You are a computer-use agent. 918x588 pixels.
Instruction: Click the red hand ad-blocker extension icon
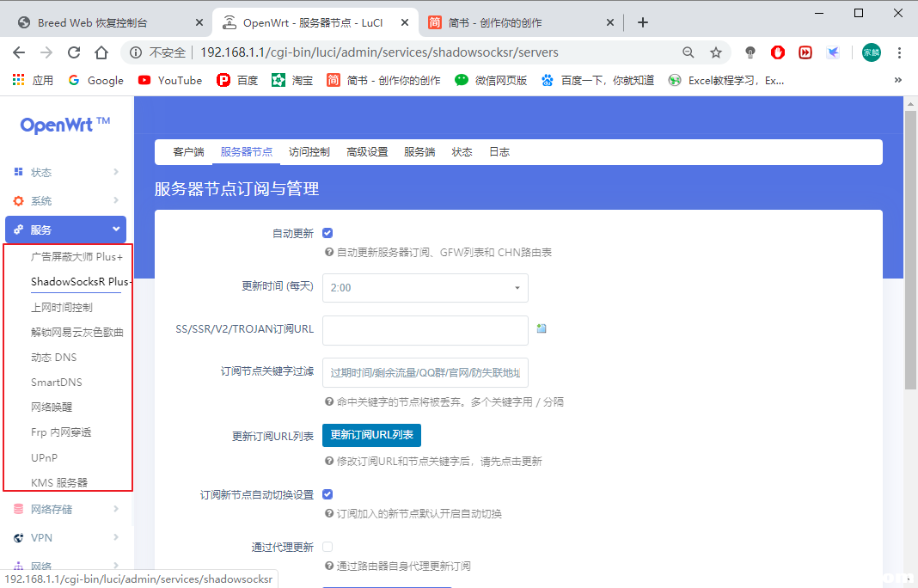pos(777,52)
